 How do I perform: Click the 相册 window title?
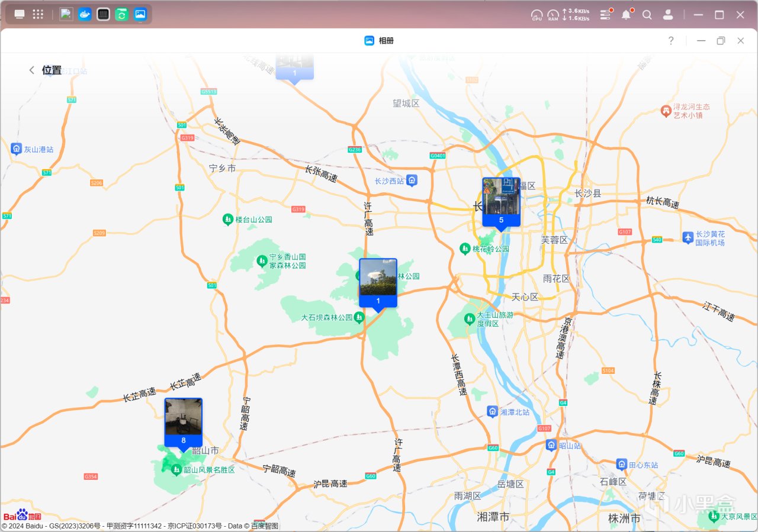[386, 41]
